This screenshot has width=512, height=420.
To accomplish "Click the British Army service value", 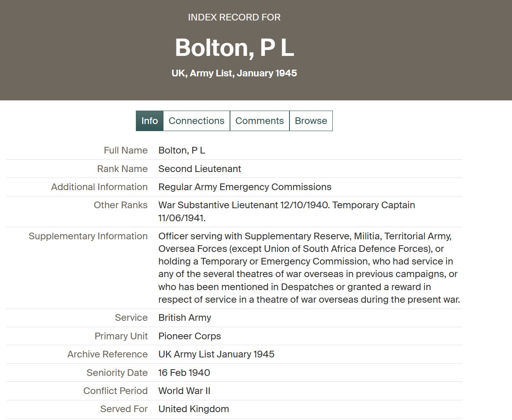I will point(185,318).
